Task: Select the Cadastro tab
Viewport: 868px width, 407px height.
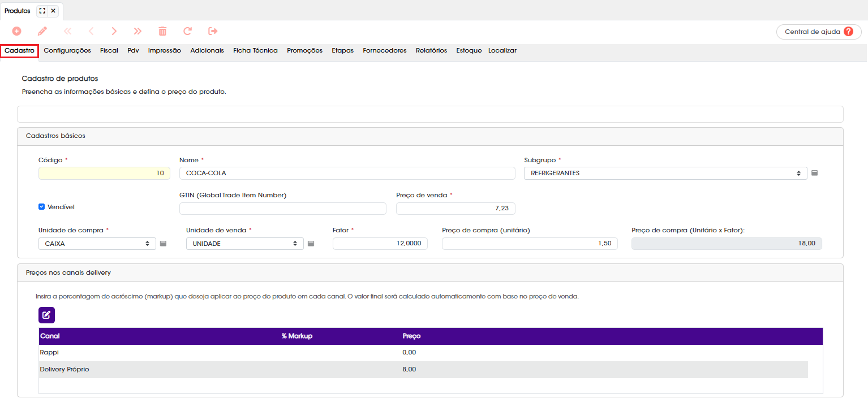Action: tap(20, 51)
